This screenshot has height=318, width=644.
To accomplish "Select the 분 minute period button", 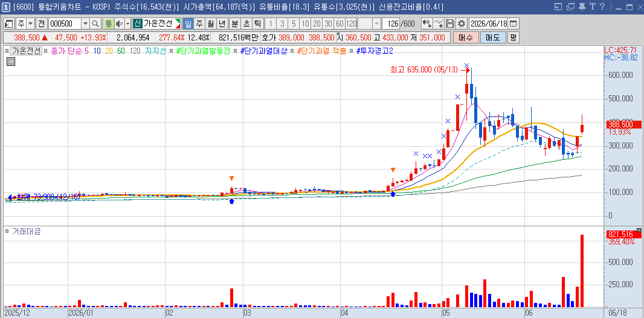I will pos(235,24).
